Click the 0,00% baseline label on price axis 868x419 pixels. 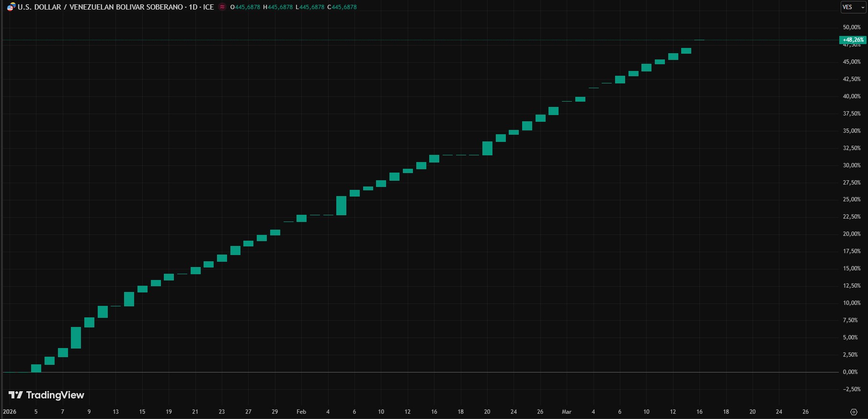click(850, 372)
